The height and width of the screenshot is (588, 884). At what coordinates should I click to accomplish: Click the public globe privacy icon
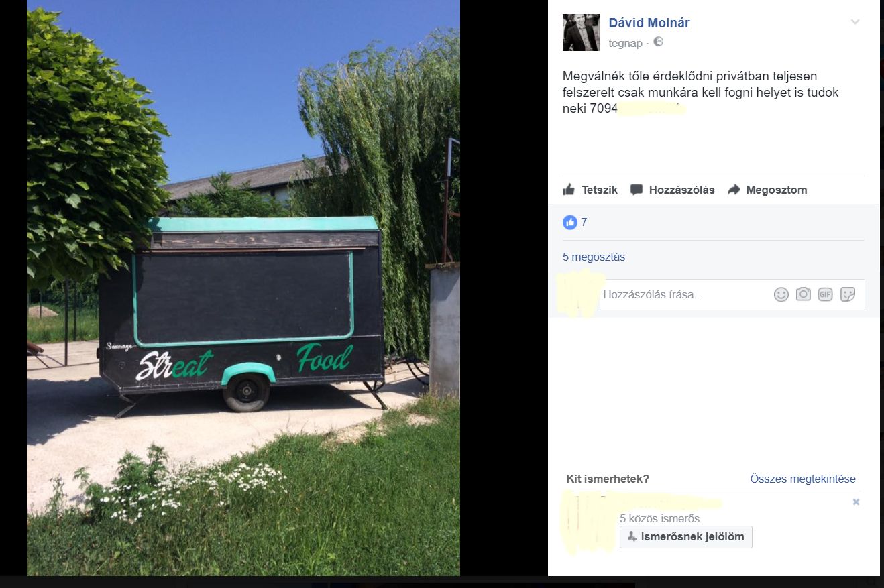click(658, 42)
